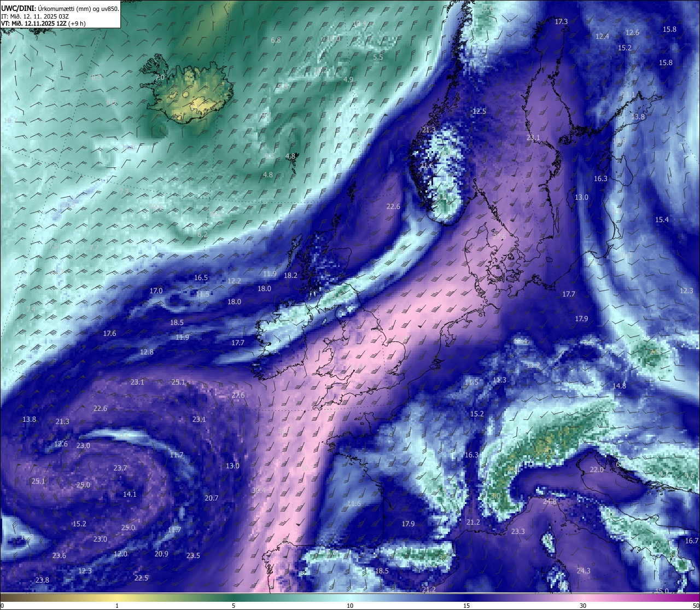Image resolution: width=700 pixels, height=610 pixels.
Task: Click the 23.7 value in the Atlantic low
Action: point(120,468)
